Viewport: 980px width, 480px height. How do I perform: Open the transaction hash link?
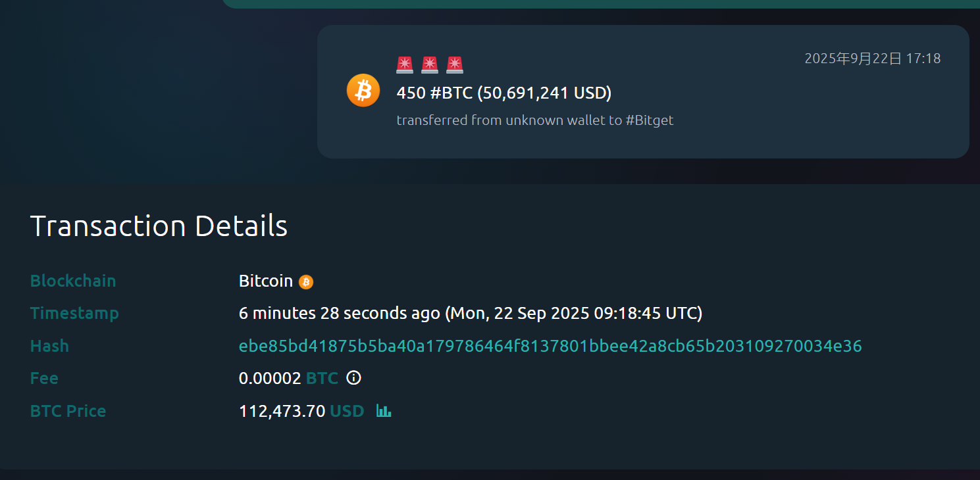coord(550,346)
